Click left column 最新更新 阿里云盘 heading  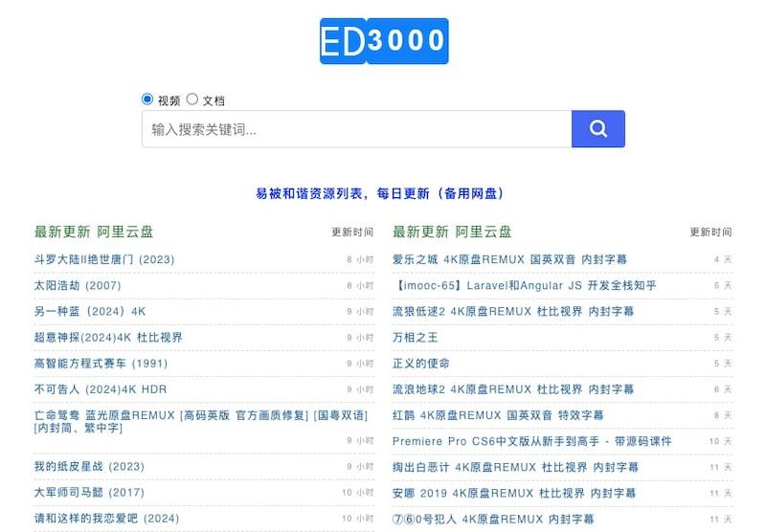coord(93,232)
